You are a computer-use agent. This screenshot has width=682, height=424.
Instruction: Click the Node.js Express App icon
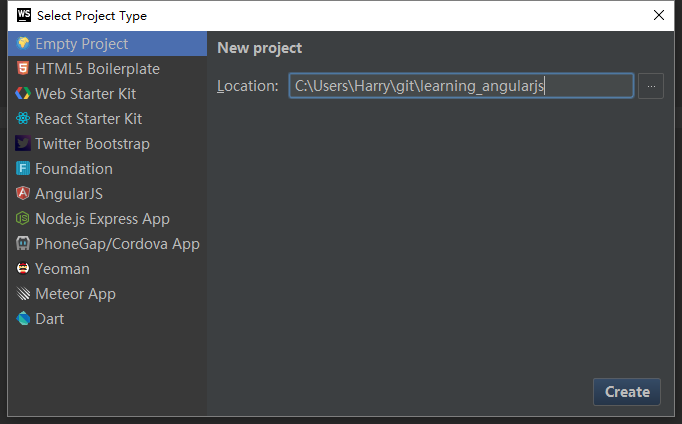tap(23, 219)
